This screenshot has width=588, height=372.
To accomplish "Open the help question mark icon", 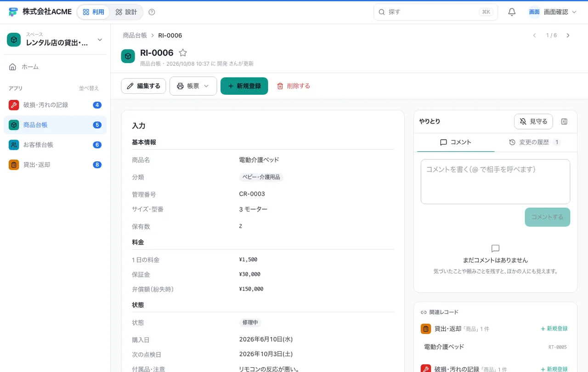I will 152,12.
